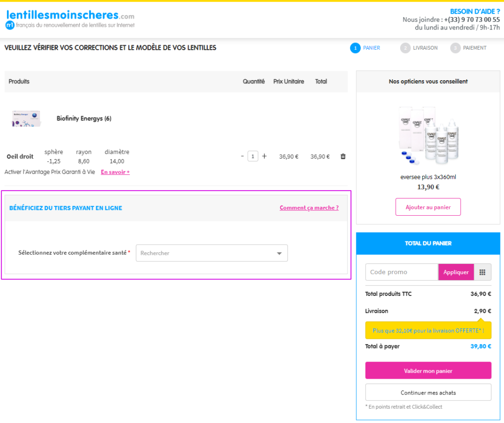Viewport: 504px width, 423px height.
Task: Click the free delivery yellow banner
Action: pos(428,330)
